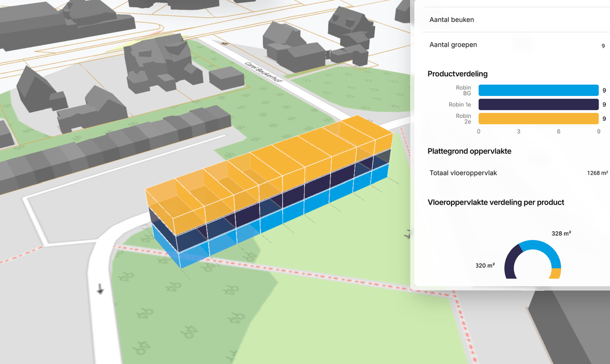
Task: Click the Aantal beuken row
Action: point(451,20)
